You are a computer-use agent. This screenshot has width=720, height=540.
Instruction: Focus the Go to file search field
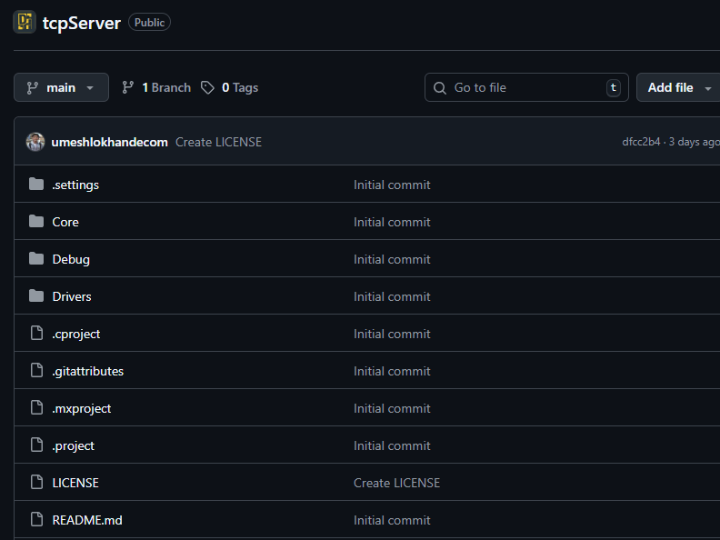click(x=526, y=88)
